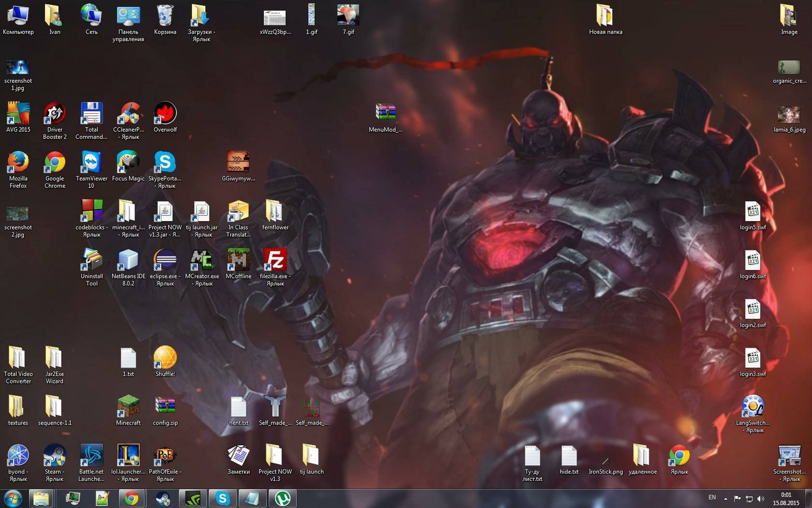Select the lamia_6.jpeg image file
The image size is (812, 508).
pos(789,115)
